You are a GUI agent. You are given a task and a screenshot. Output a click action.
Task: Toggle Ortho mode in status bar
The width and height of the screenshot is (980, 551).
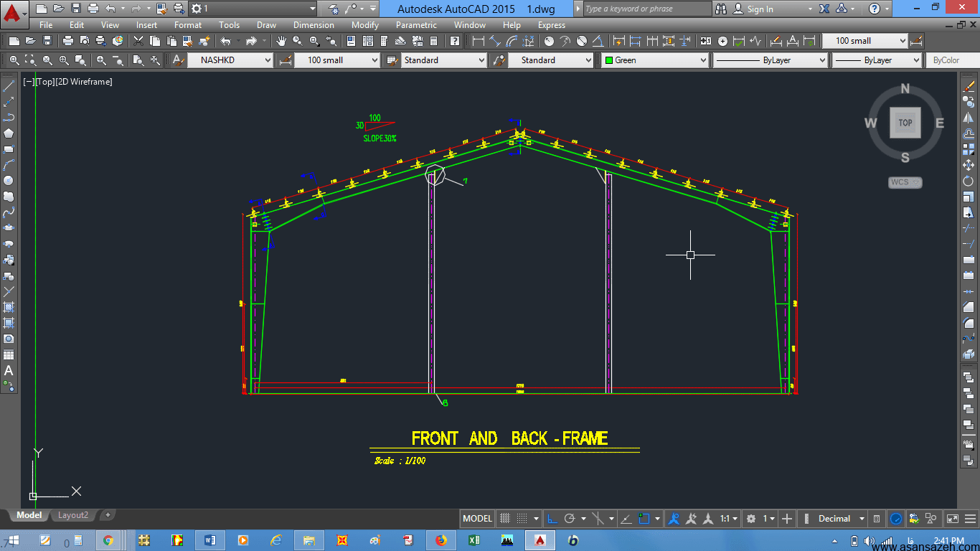(x=552, y=519)
